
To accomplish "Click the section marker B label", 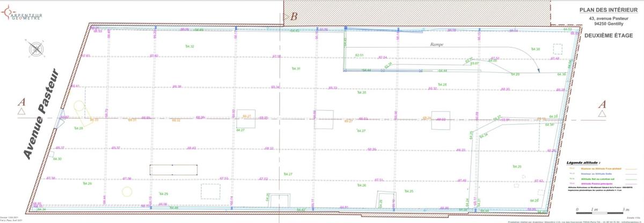I will click(x=294, y=16).
